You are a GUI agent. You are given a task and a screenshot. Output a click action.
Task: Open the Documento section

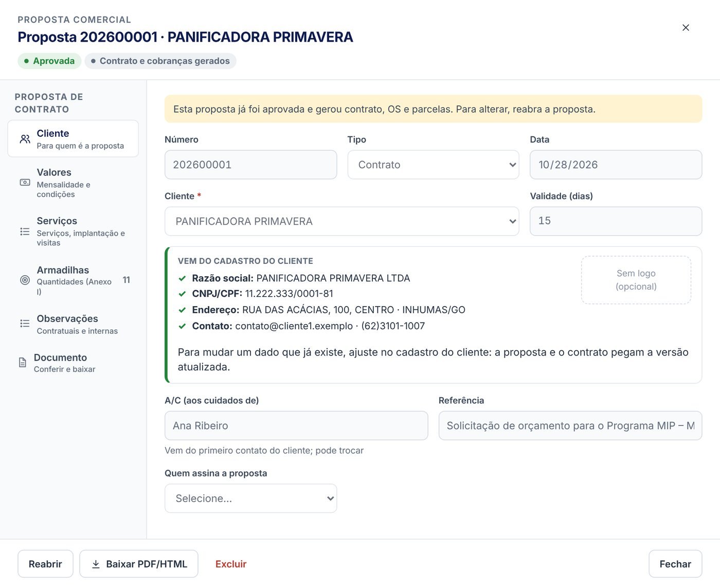(x=73, y=363)
